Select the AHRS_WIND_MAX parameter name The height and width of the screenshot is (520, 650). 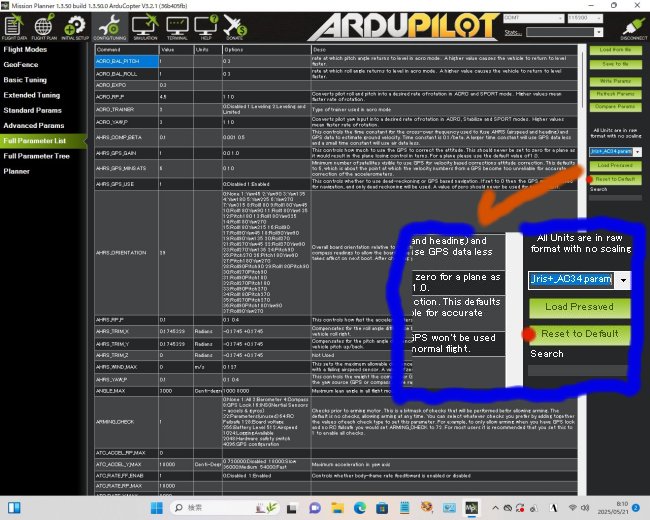(126, 367)
